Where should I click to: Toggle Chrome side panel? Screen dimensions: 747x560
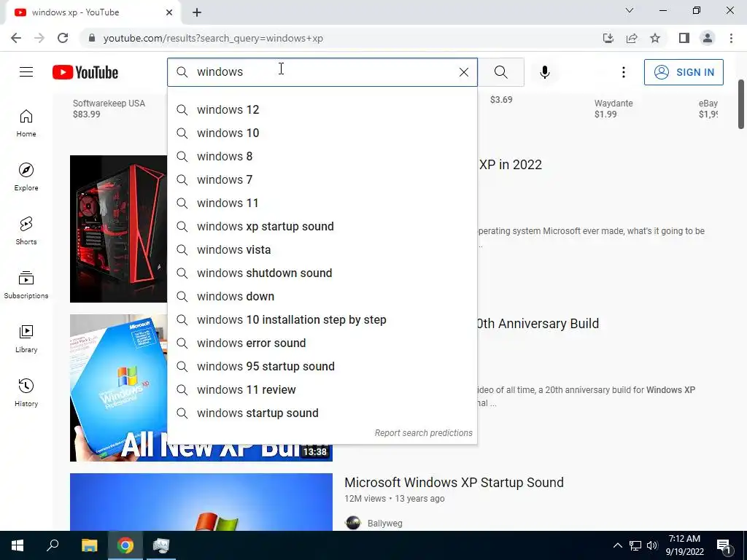pos(684,38)
